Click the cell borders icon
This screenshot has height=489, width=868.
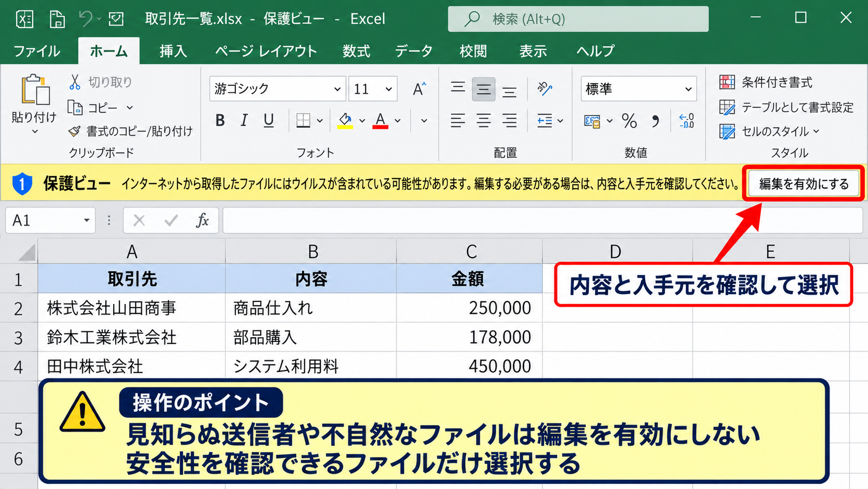coord(303,121)
